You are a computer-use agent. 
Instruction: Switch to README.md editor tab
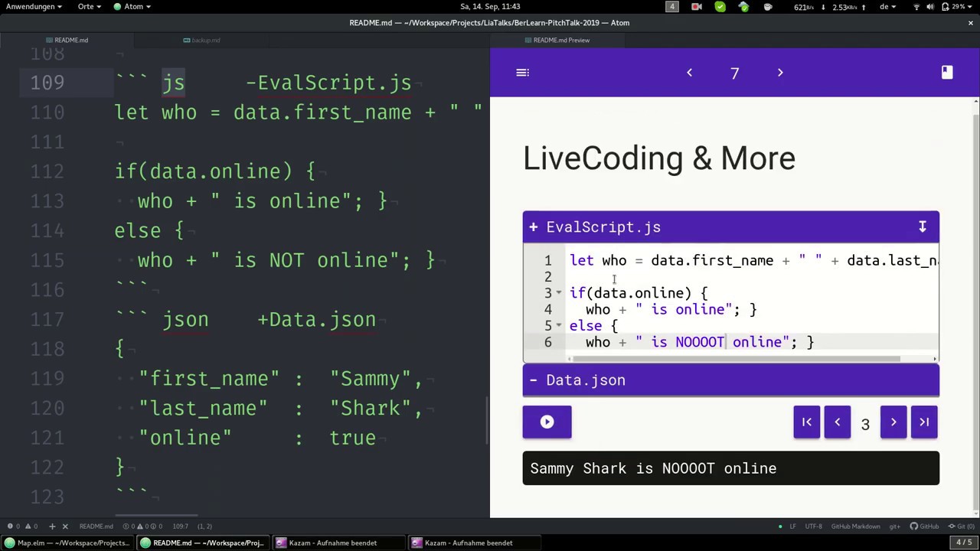[x=67, y=40]
